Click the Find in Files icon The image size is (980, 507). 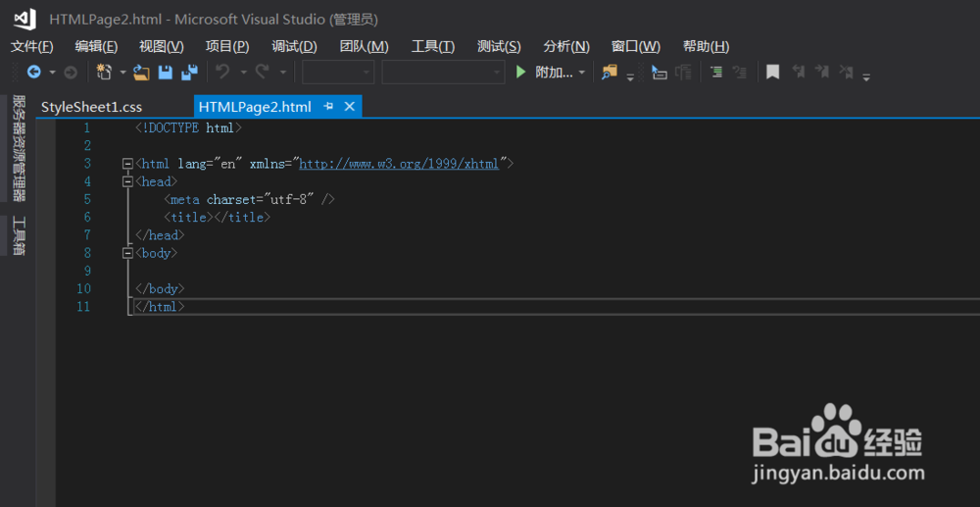611,72
